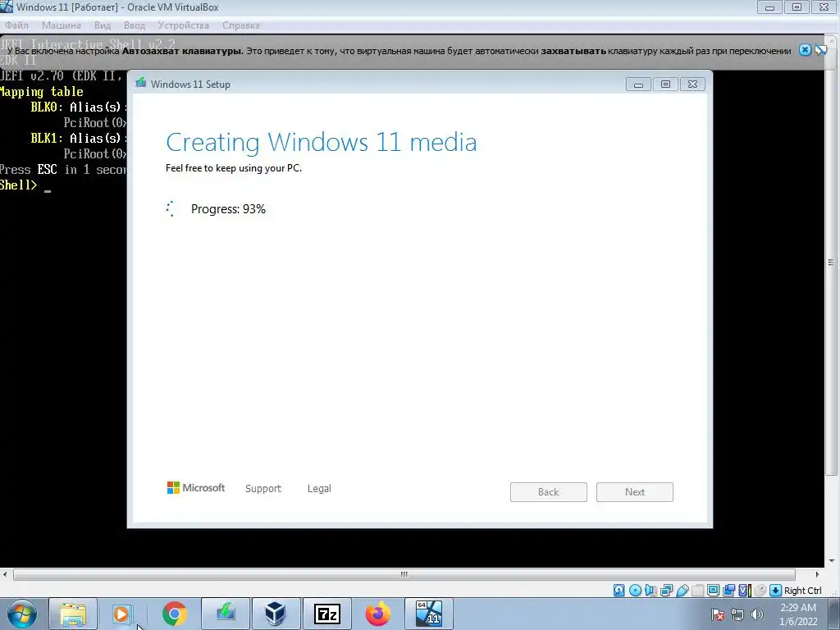Open the green arrow download app in taskbar

(226, 614)
